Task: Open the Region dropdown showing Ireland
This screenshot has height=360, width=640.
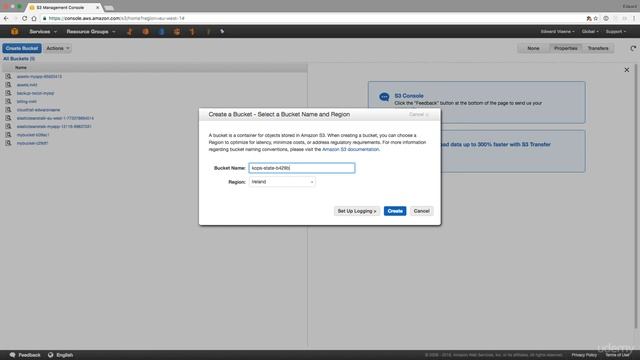Action: coord(282,182)
